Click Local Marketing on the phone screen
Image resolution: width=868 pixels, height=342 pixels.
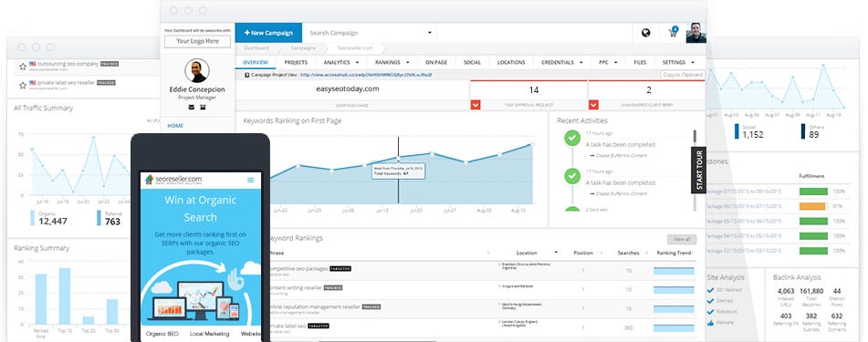coord(209,334)
